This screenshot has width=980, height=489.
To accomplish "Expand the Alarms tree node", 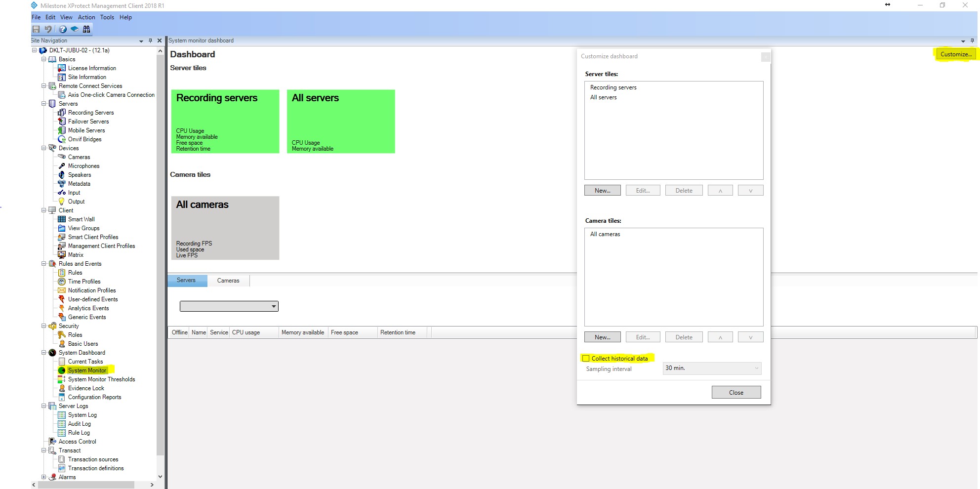I will (x=44, y=477).
